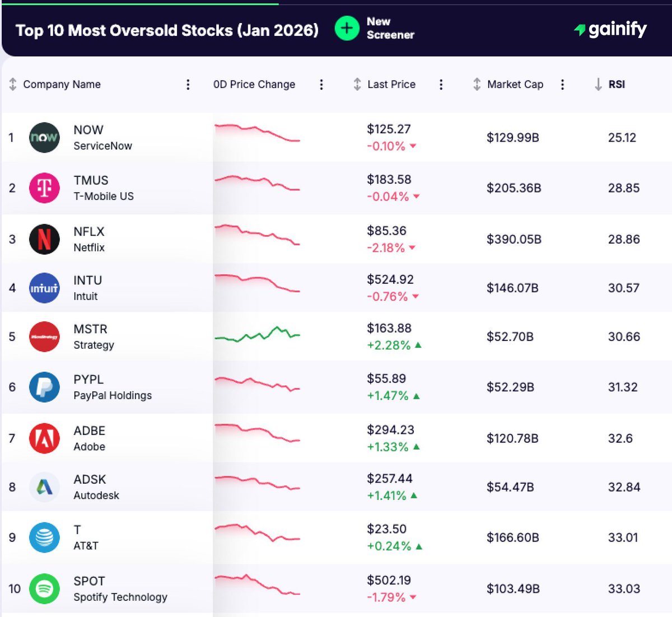Click the RSI column header label
This screenshot has width=672, height=617.
617,85
